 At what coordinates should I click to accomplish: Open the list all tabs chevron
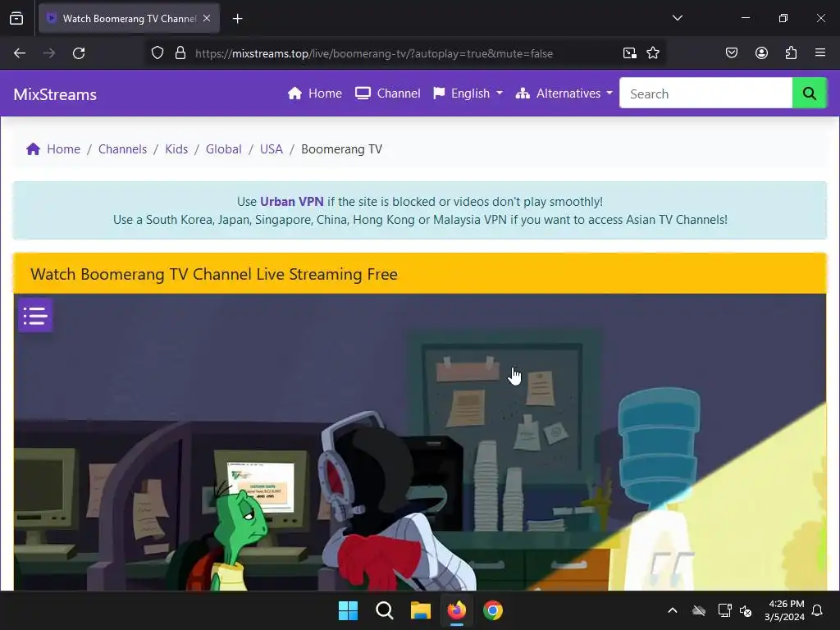click(x=677, y=18)
